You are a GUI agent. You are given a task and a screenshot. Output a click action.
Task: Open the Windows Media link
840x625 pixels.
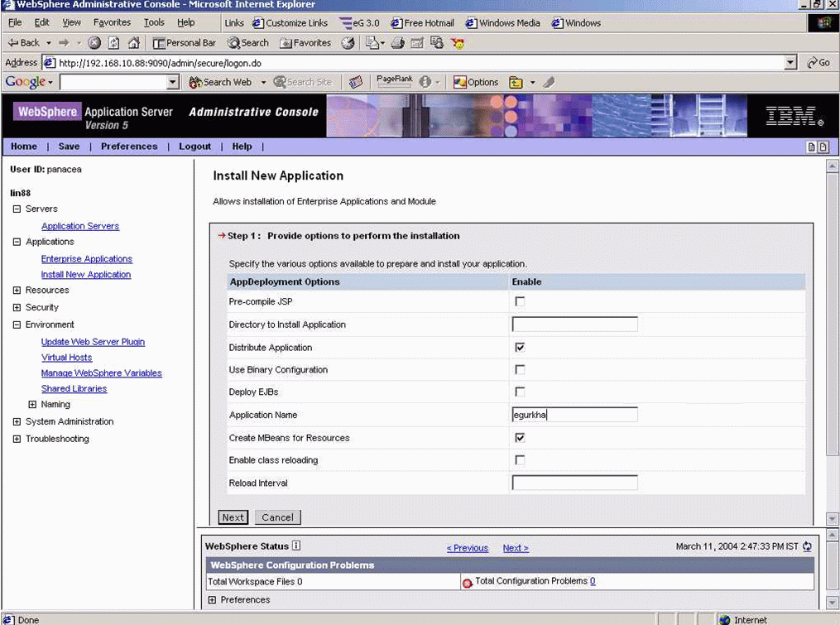[503, 23]
